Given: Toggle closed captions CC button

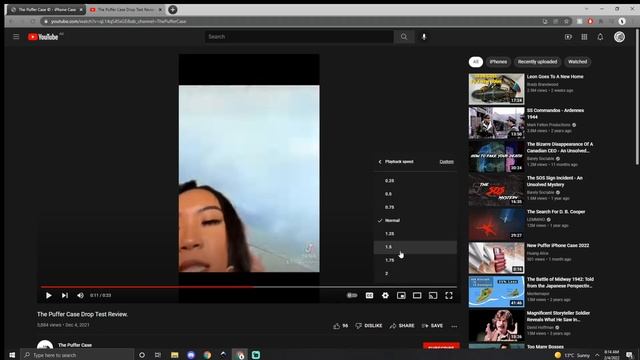Looking at the screenshot, I should [369, 295].
